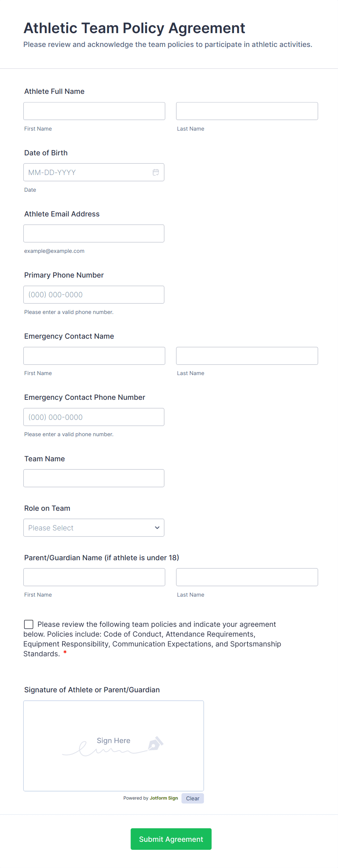Viewport: 338px width, 868px height.
Task: Check the team policies agreement checkbox
Action: click(29, 624)
